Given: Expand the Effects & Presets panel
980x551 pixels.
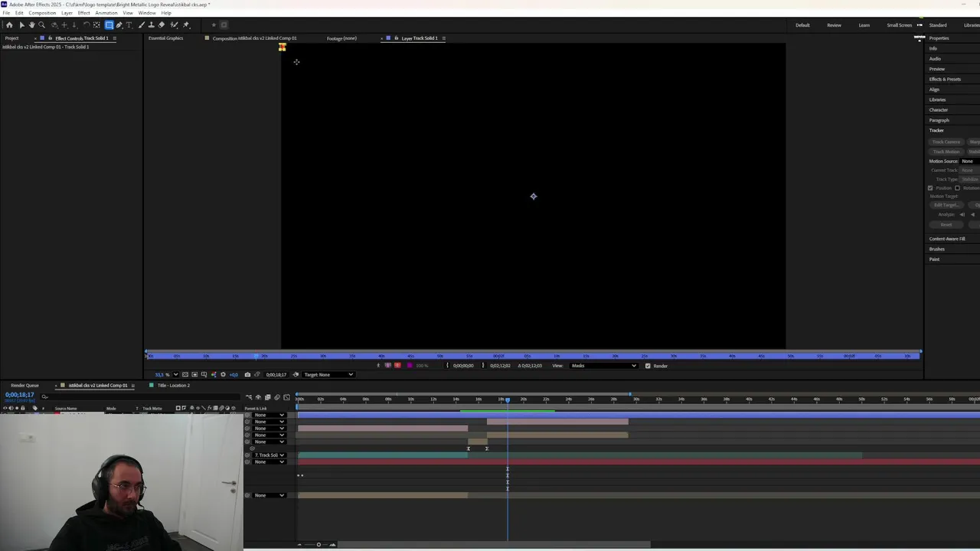Looking at the screenshot, I should pos(945,79).
